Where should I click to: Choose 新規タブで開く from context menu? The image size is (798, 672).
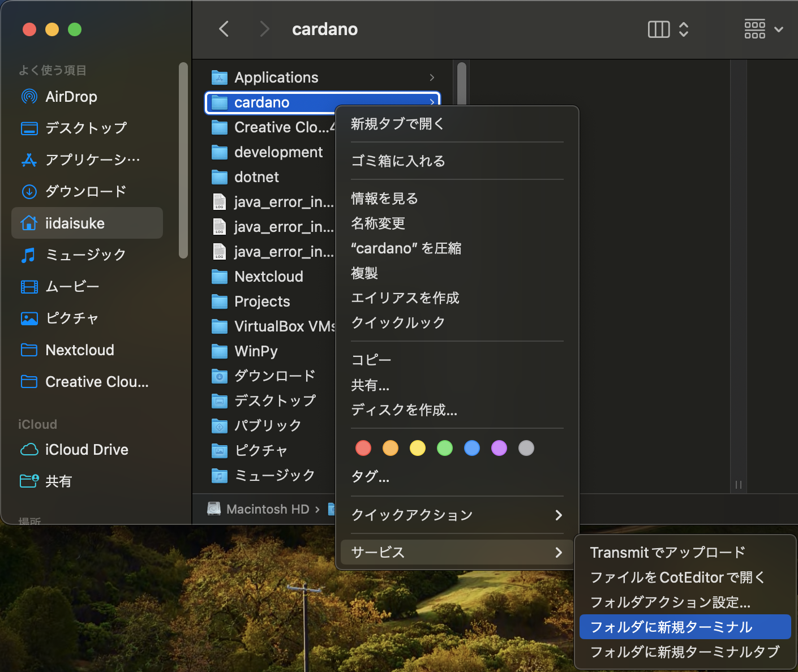point(457,124)
